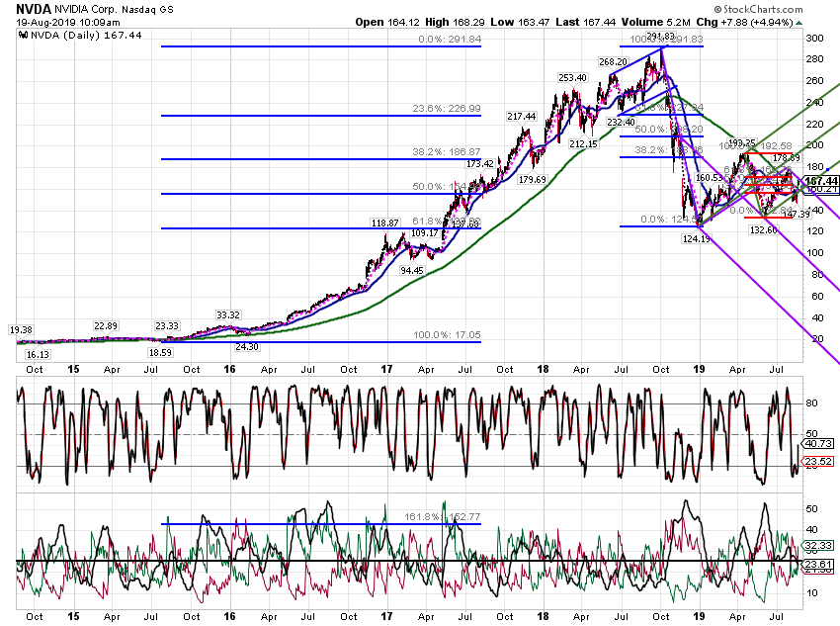The height and width of the screenshot is (626, 840).
Task: Click the 33.32 price peak label
Action: 228,314
